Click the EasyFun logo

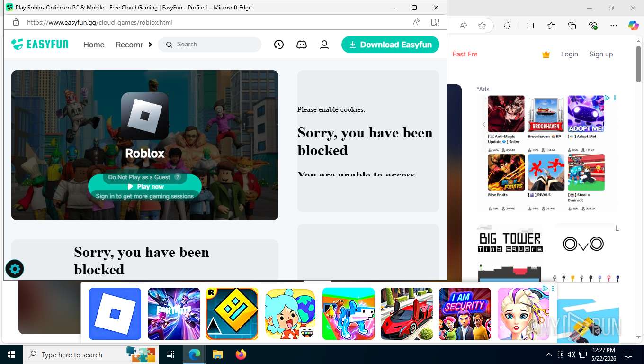pyautogui.click(x=40, y=45)
